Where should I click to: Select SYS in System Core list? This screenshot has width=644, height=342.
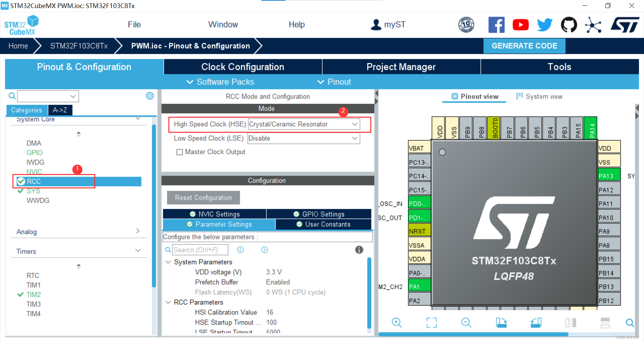tap(33, 191)
